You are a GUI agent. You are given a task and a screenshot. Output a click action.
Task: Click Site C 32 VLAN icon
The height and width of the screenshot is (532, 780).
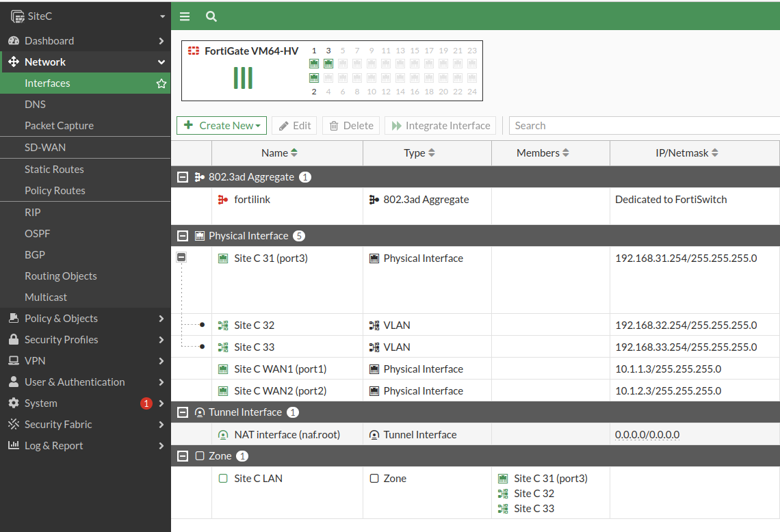pyautogui.click(x=223, y=325)
